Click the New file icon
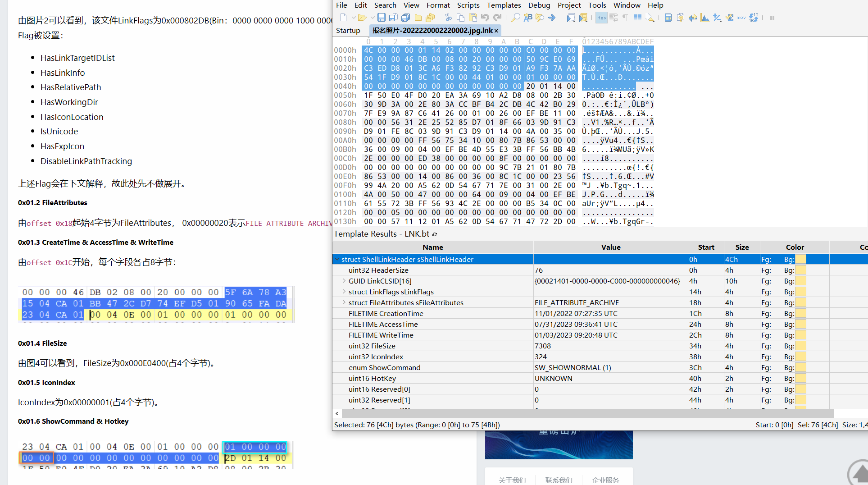The width and height of the screenshot is (868, 485). pos(343,18)
